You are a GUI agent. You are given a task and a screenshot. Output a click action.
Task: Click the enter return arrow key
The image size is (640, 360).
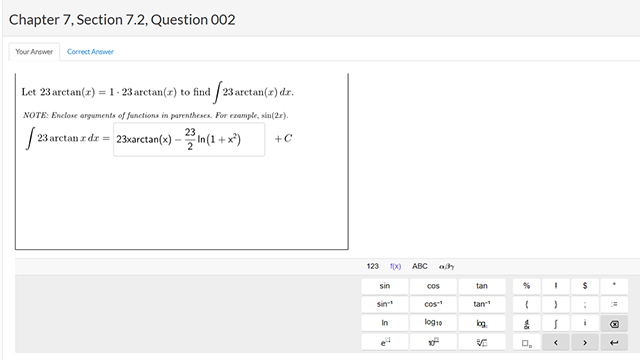tap(614, 342)
